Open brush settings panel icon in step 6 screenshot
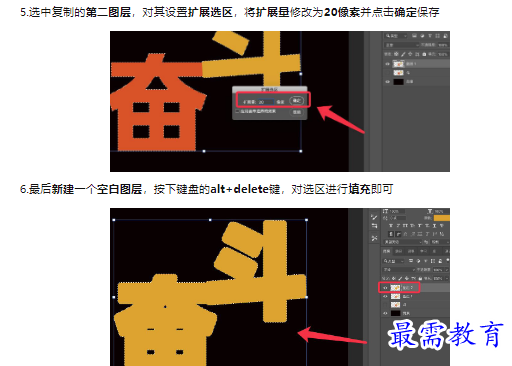This screenshot has height=366, width=512. pyautogui.click(x=374, y=217)
